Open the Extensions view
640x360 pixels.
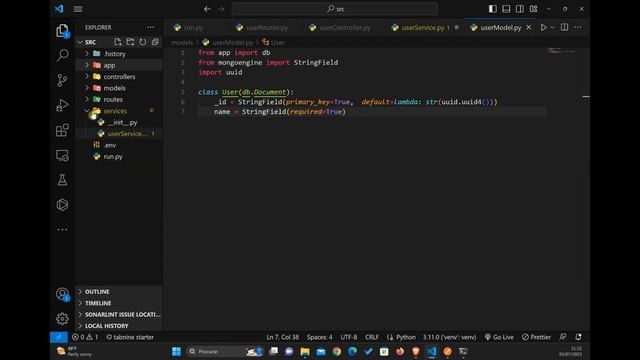62,130
